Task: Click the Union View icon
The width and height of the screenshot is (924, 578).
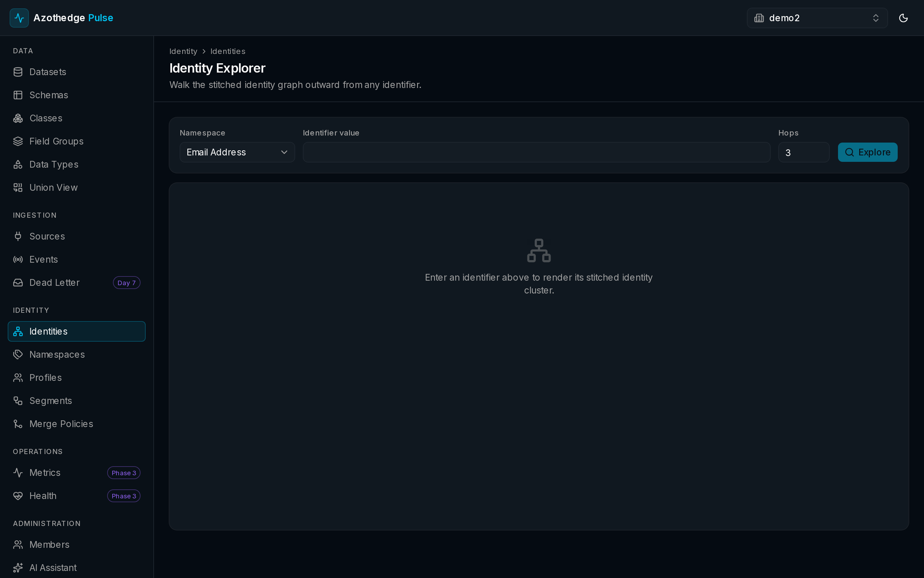Action: click(x=18, y=188)
